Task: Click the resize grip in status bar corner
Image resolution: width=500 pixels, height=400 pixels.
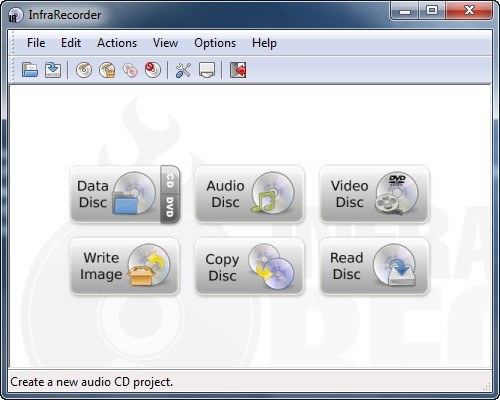Action: pos(487,386)
